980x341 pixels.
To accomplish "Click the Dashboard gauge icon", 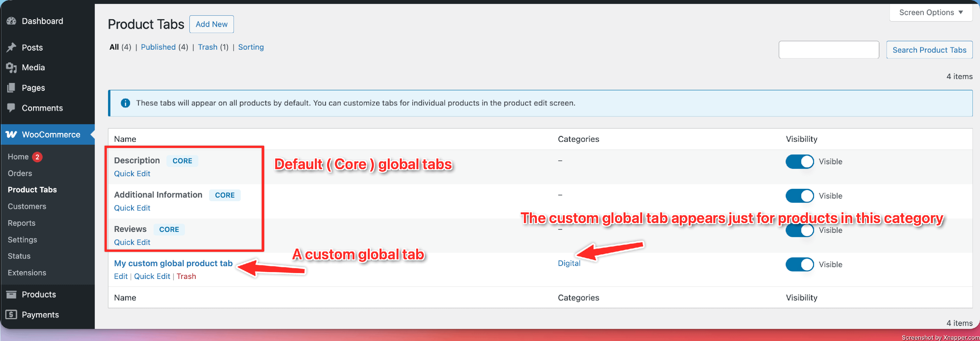I will point(11,21).
